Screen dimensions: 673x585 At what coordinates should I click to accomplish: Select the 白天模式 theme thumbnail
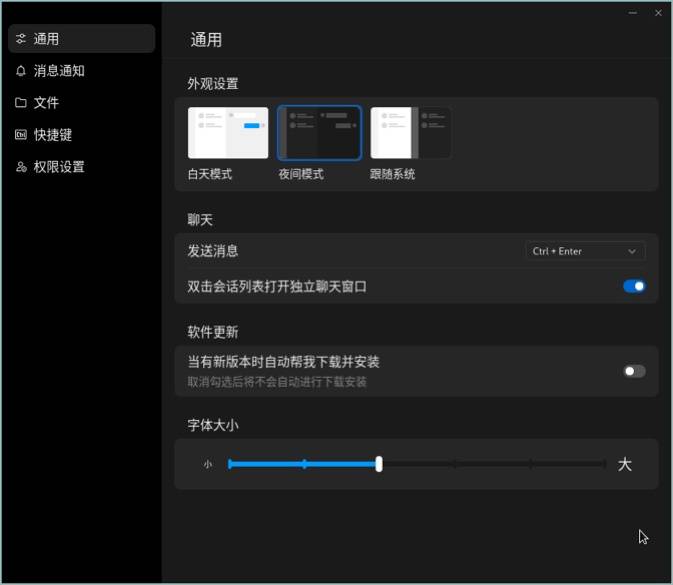point(228,133)
